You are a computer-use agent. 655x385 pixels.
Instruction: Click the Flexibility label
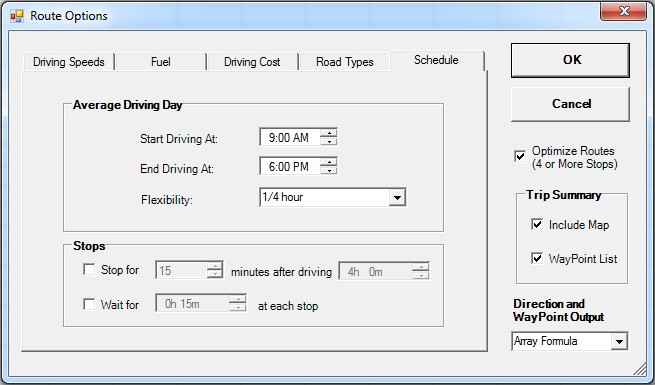coord(167,200)
